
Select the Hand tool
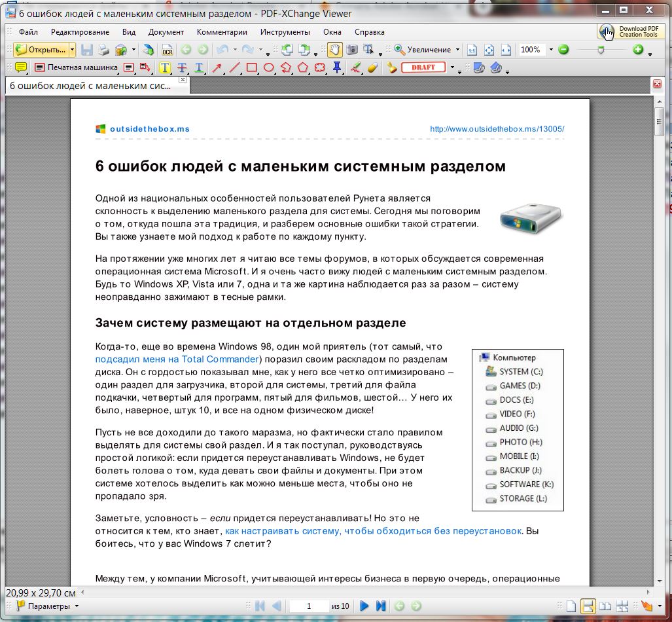coord(335,50)
